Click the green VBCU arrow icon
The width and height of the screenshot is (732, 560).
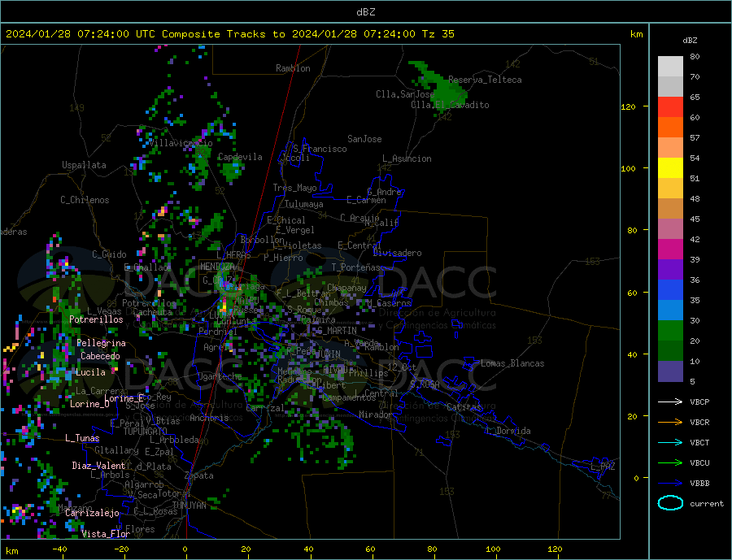pos(670,463)
